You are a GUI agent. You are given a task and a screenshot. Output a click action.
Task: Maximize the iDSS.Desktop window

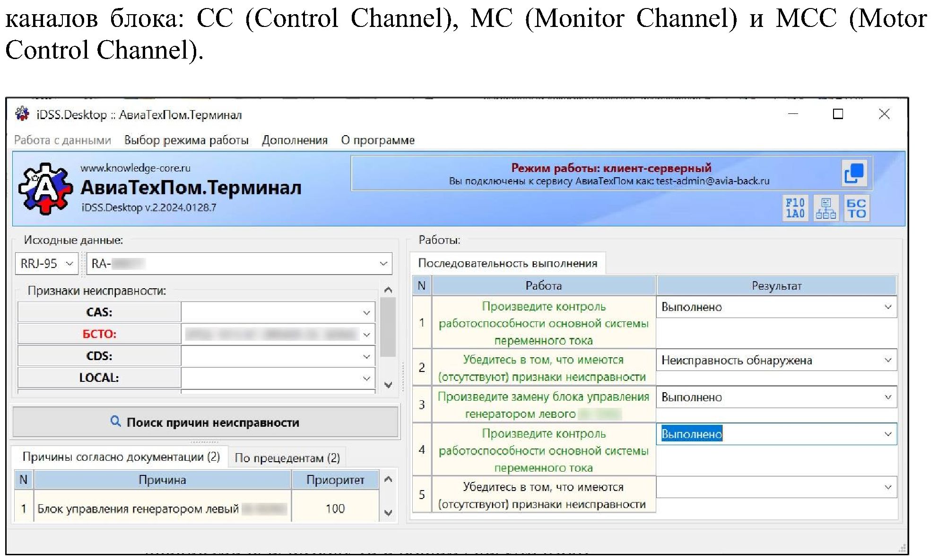tap(838, 114)
